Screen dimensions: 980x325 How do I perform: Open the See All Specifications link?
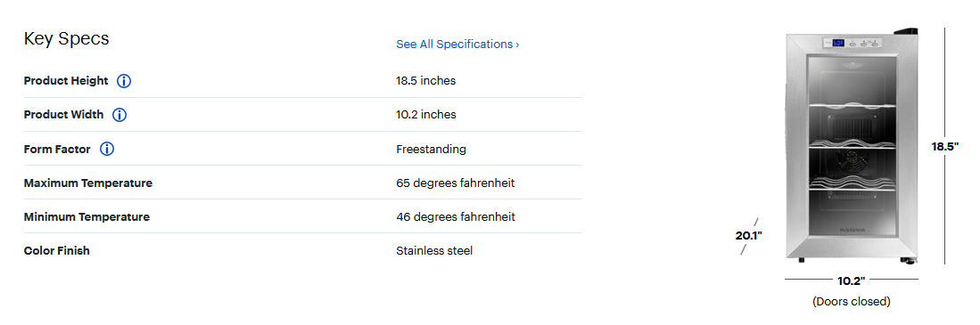pos(457,45)
